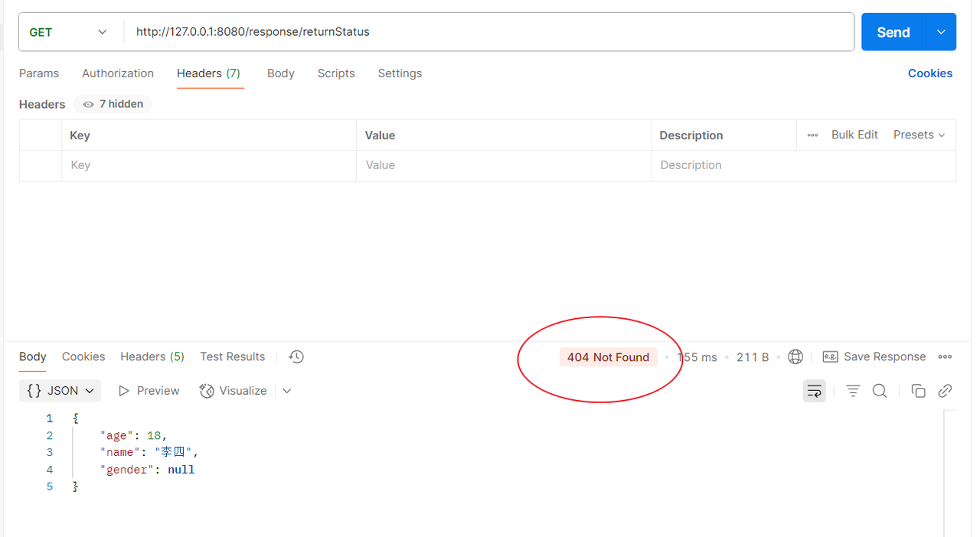The height and width of the screenshot is (537, 980).
Task: Open headers table column options ellipsis
Action: [812, 135]
